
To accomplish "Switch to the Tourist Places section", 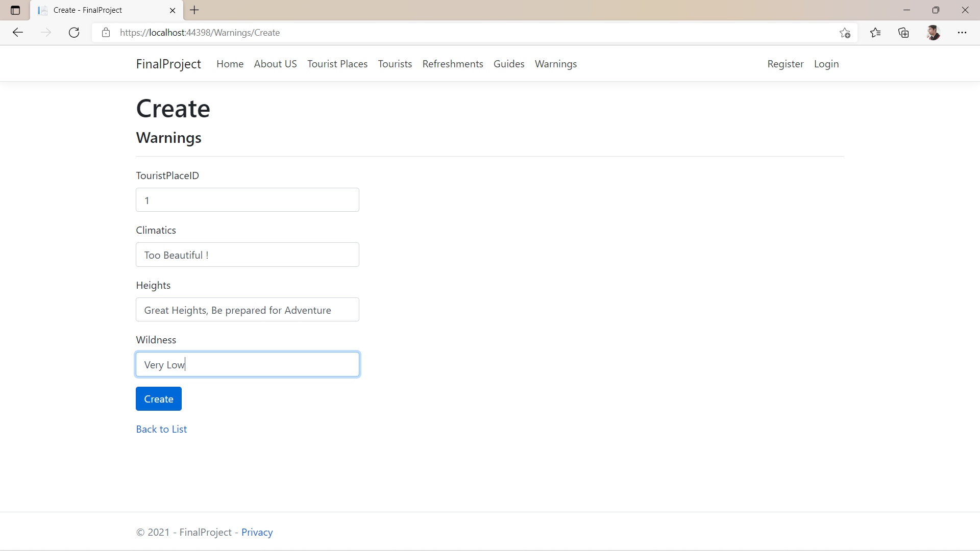I will pyautogui.click(x=337, y=64).
